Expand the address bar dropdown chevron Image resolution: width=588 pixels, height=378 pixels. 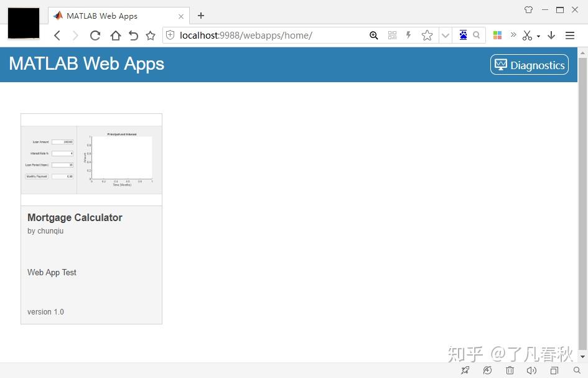pos(445,35)
